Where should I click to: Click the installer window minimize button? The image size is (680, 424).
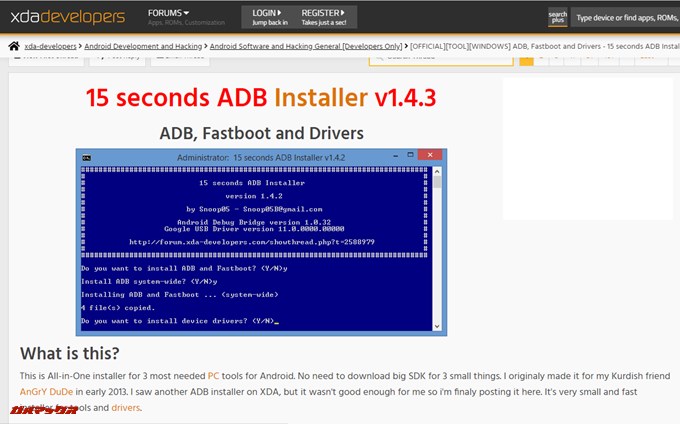click(396, 155)
